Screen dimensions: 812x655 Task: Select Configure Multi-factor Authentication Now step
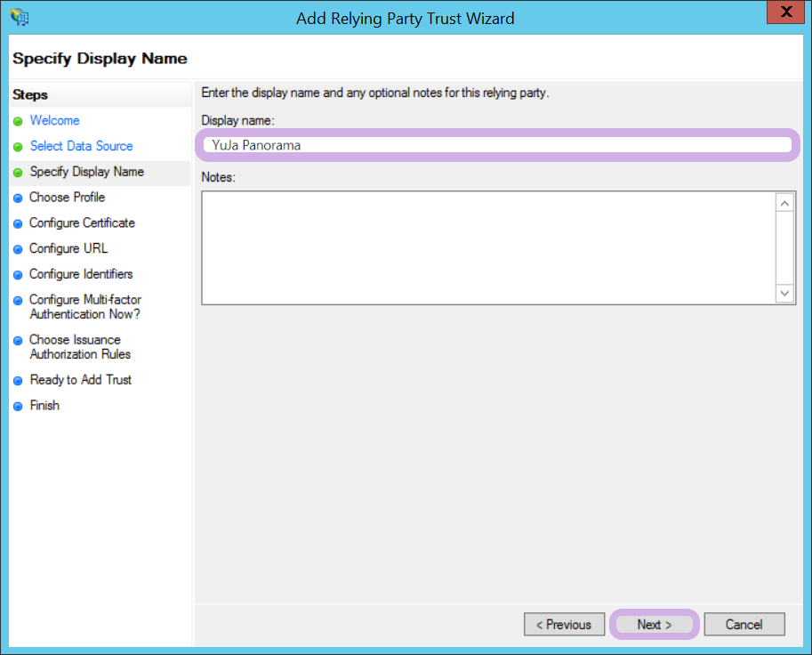click(x=84, y=307)
